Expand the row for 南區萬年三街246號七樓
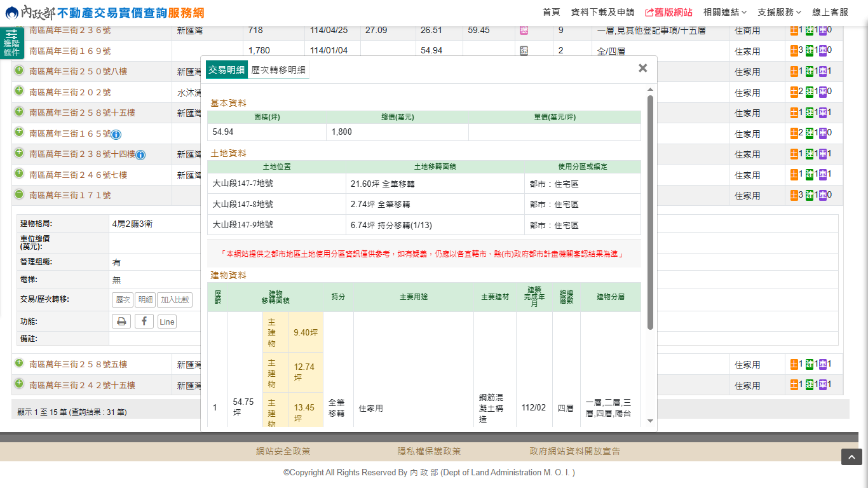This screenshot has width=868, height=488. coord(19,173)
